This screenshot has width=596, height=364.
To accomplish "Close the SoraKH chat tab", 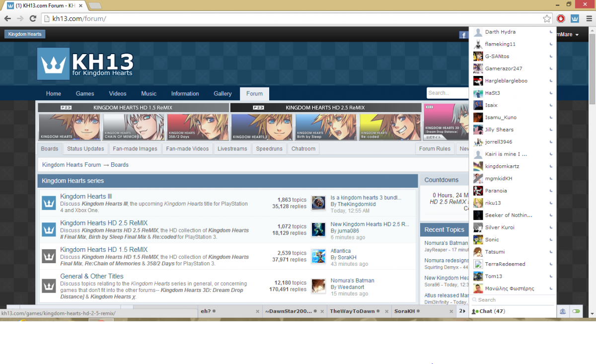I will point(451,311).
